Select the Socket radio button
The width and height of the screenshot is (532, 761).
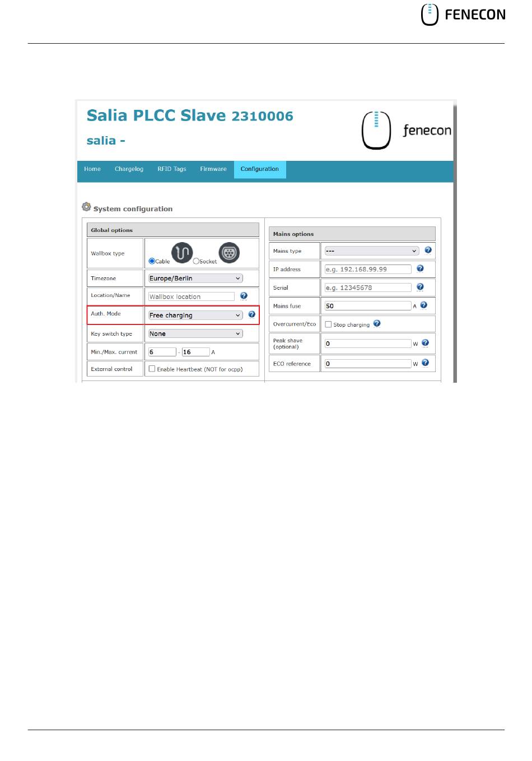coord(196,261)
